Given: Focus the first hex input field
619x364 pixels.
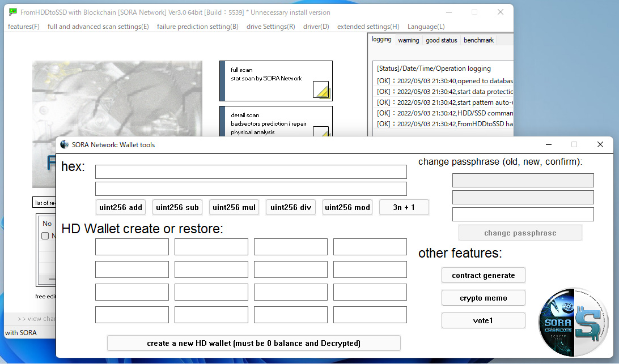Looking at the screenshot, I should tap(251, 172).
